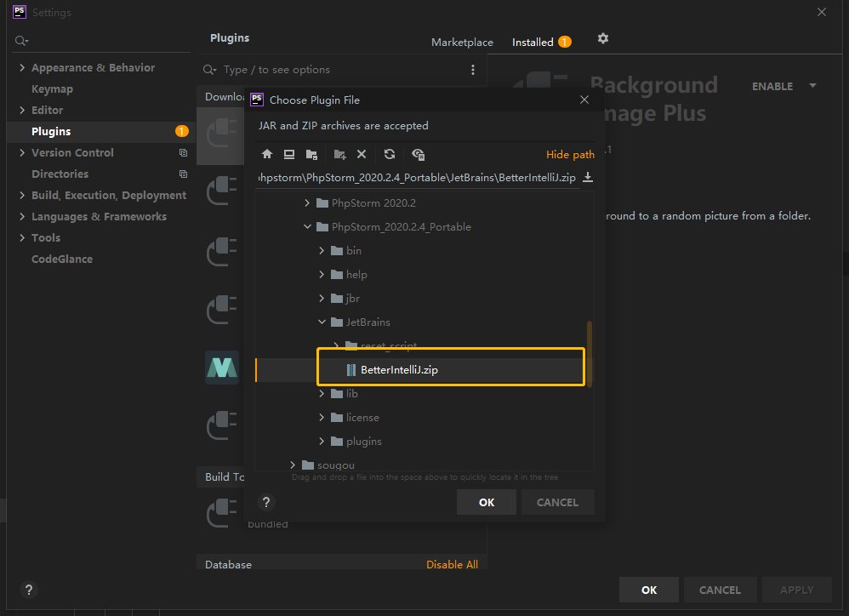The height and width of the screenshot is (616, 849).
Task: Select the Desktop directory icon
Action: point(289,154)
